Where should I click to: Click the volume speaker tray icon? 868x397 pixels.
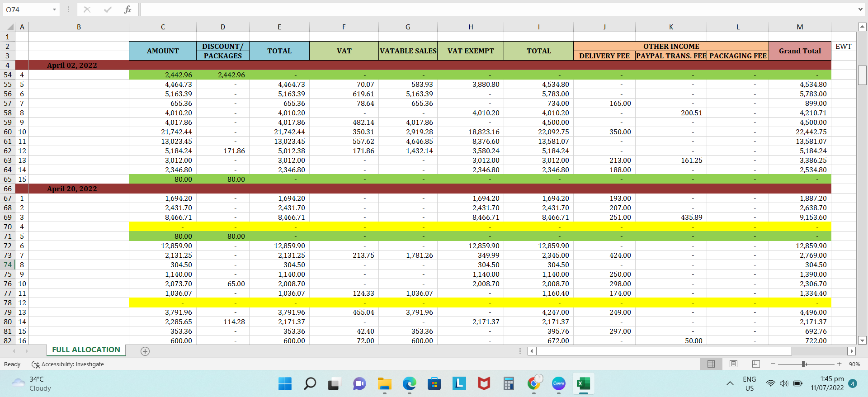pyautogui.click(x=783, y=383)
